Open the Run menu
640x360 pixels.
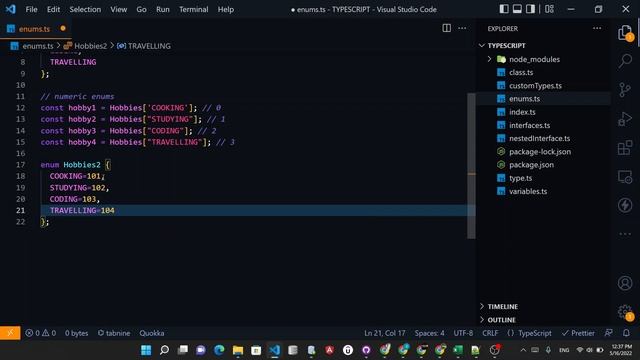[162, 9]
